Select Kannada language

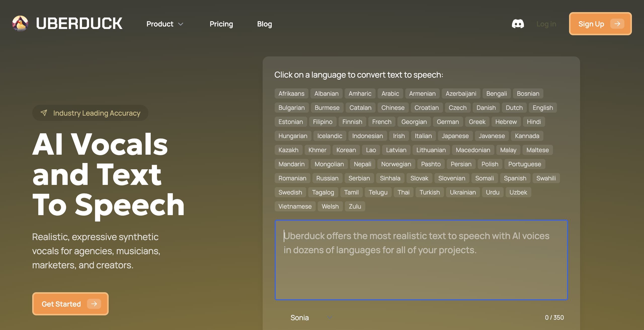pyautogui.click(x=527, y=136)
